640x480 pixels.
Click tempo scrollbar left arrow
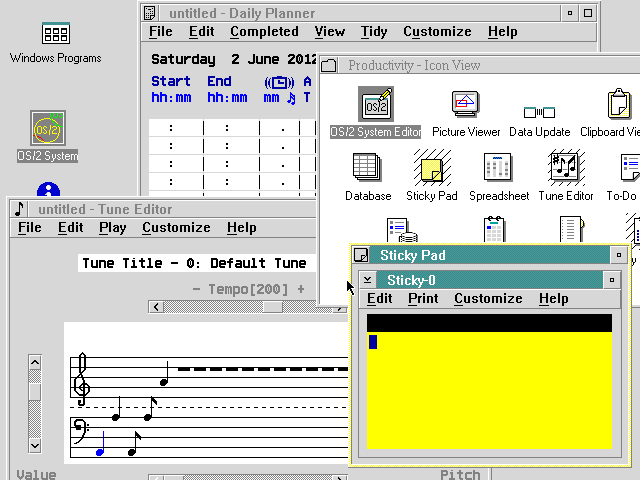click(x=156, y=307)
